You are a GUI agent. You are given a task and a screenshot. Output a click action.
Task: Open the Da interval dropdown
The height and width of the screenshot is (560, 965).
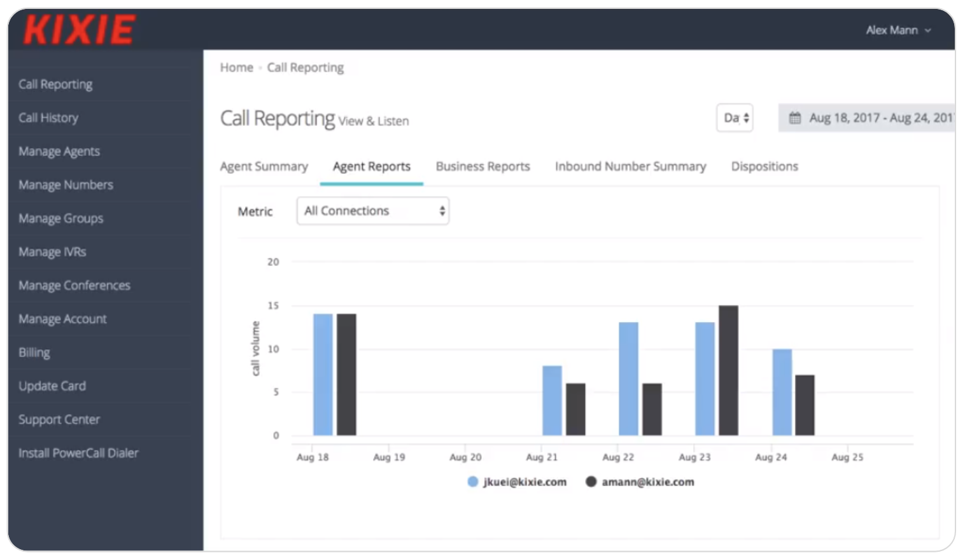click(735, 118)
